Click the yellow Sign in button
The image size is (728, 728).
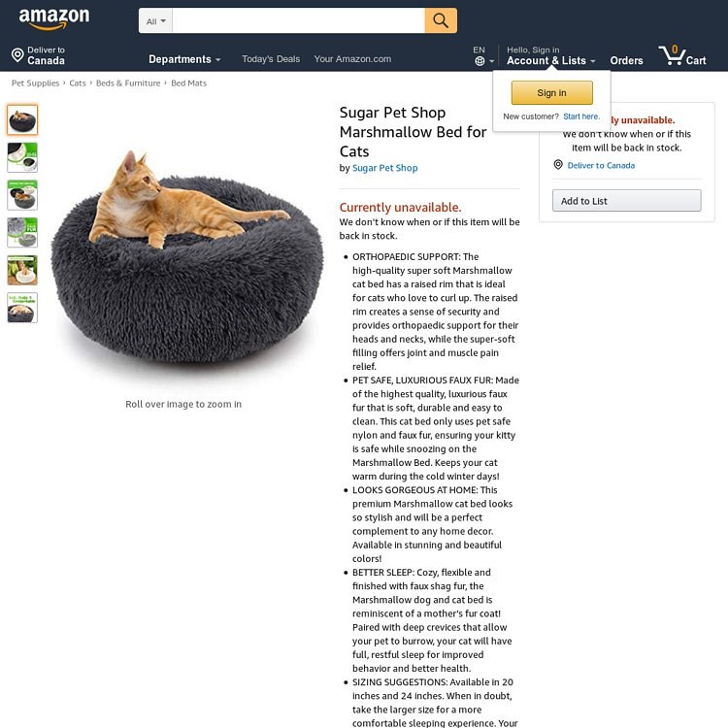(551, 93)
